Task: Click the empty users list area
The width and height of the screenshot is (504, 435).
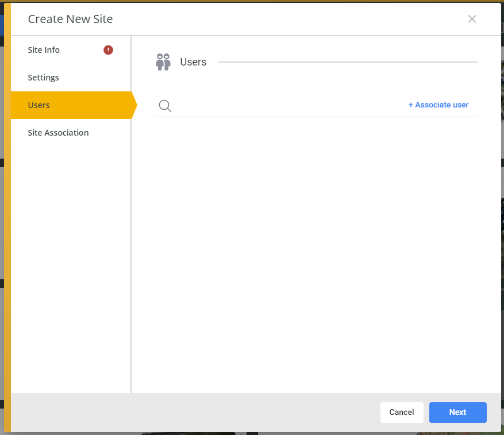Action: (316, 254)
